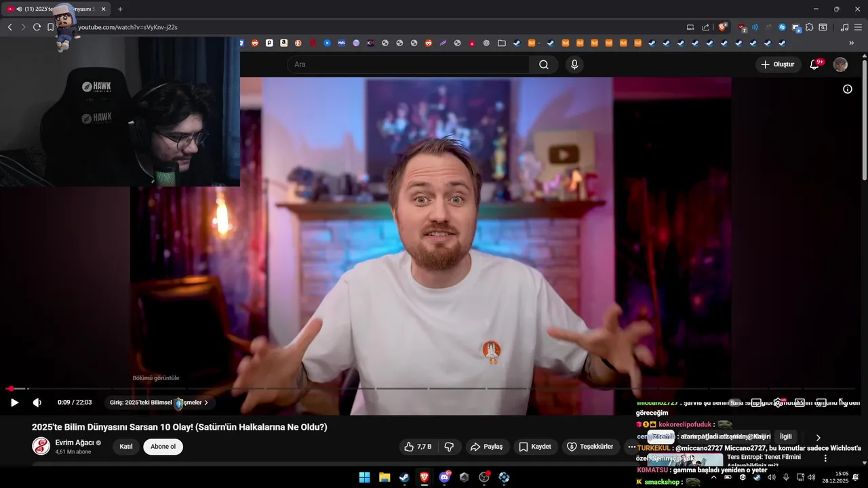
Task: Click the YouTube search field 'Ara'
Action: 408,64
